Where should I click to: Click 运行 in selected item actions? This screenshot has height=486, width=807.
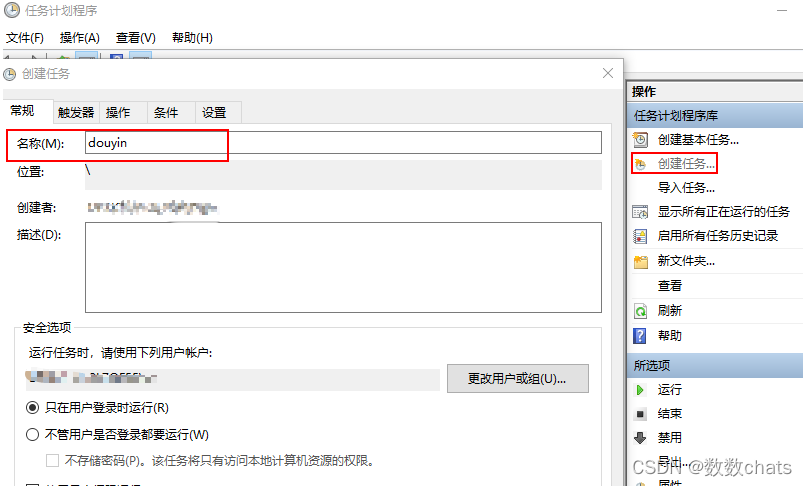pos(670,389)
